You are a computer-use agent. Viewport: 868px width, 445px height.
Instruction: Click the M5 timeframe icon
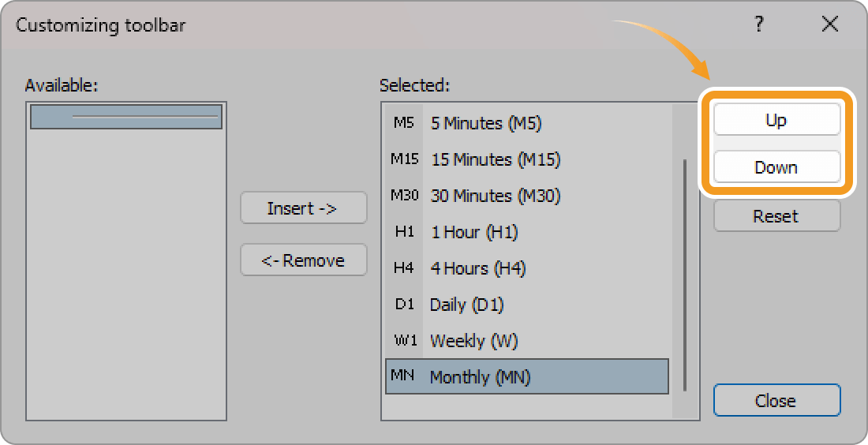(x=403, y=123)
